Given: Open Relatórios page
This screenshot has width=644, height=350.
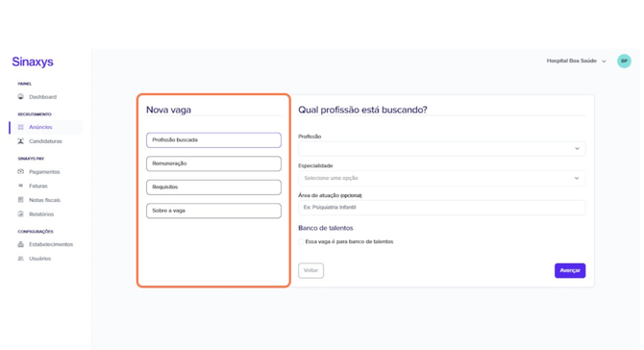Looking at the screenshot, I should point(41,214).
